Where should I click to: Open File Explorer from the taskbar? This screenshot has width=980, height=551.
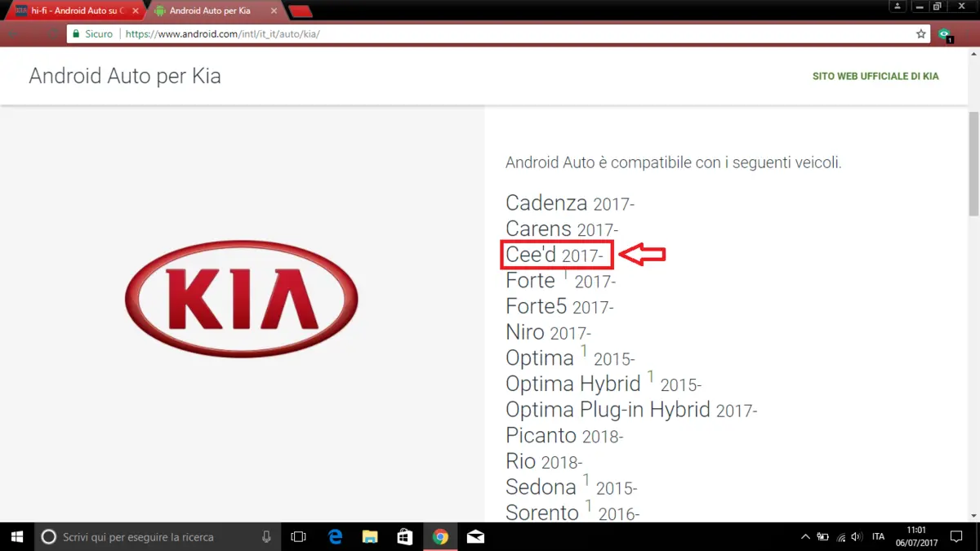point(370,536)
